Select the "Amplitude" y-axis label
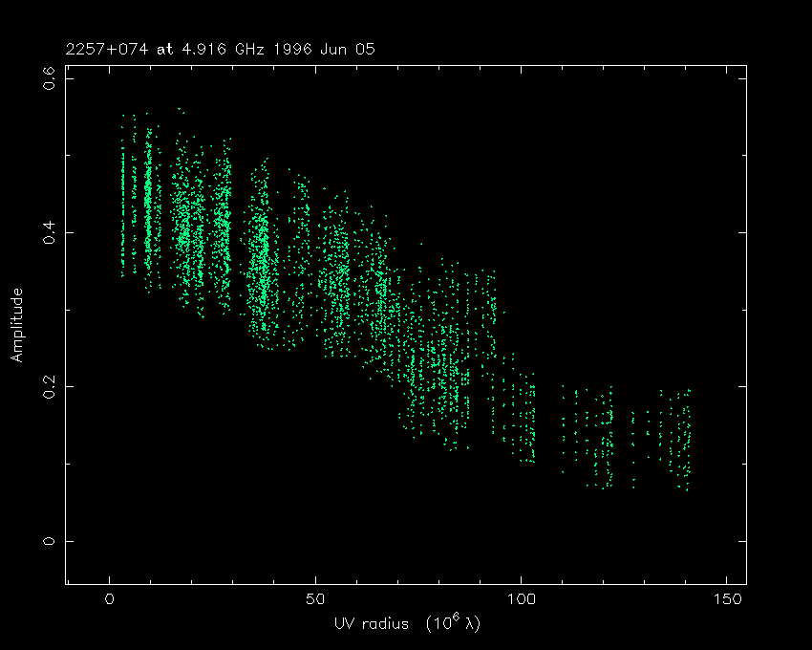Viewport: 812px width, 650px height. click(x=17, y=325)
